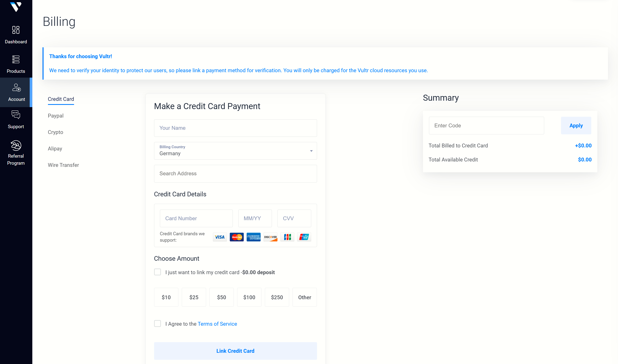Open the Referral Program icon

16,145
